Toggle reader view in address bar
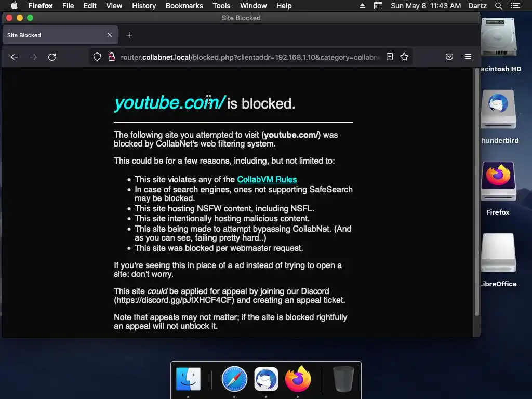 (x=390, y=57)
